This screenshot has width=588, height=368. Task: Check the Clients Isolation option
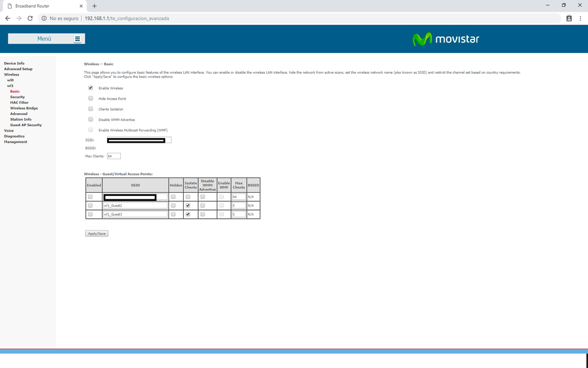pos(91,109)
